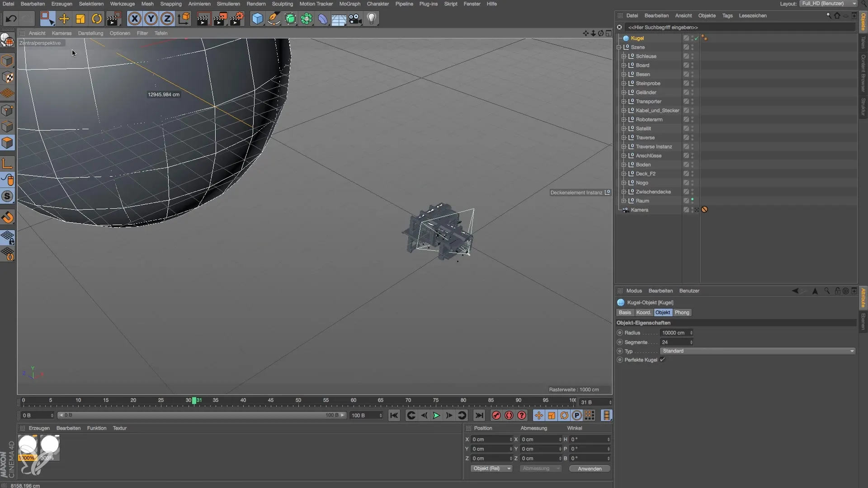Open the Objekt (Rel) dropdown
868x488 pixels.
(x=491, y=469)
